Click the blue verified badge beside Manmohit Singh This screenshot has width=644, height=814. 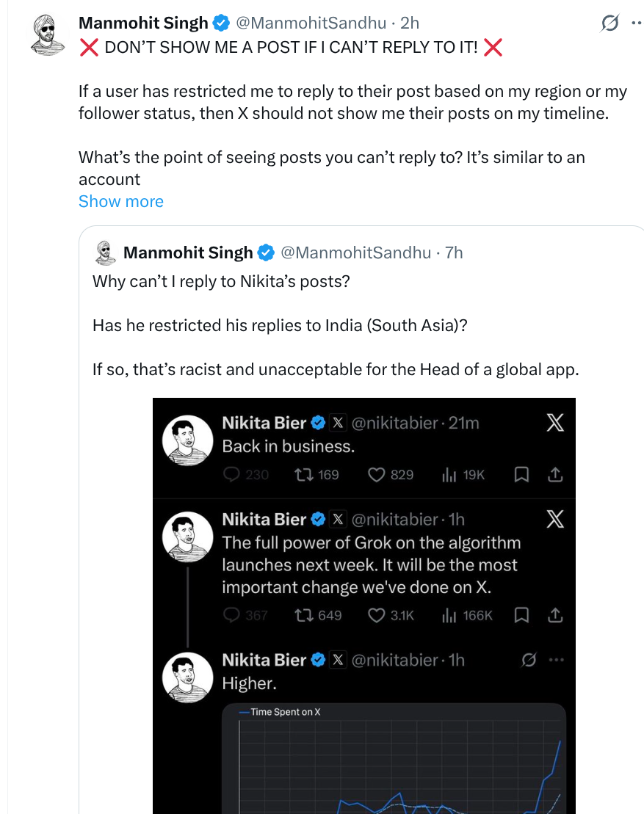click(221, 23)
